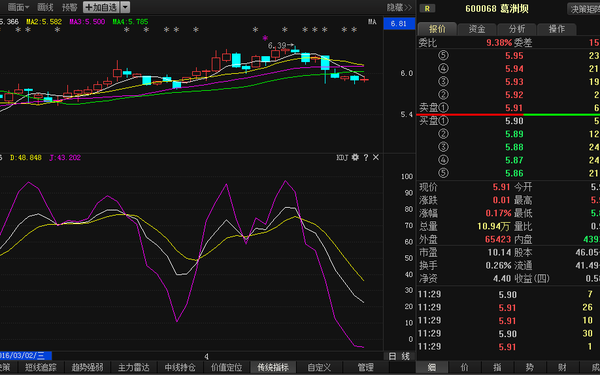
Task: Click the 决策矩阵 button
Action: pos(583,9)
